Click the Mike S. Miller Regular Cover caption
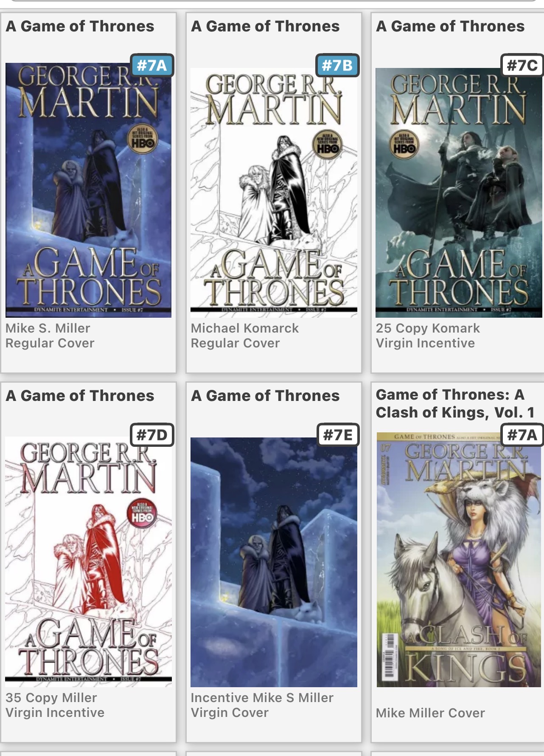Viewport: 544px width, 756px height. [50, 336]
